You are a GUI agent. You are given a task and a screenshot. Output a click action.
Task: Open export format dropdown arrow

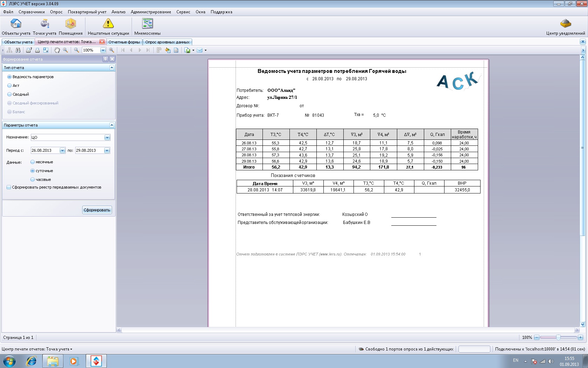tap(193, 50)
